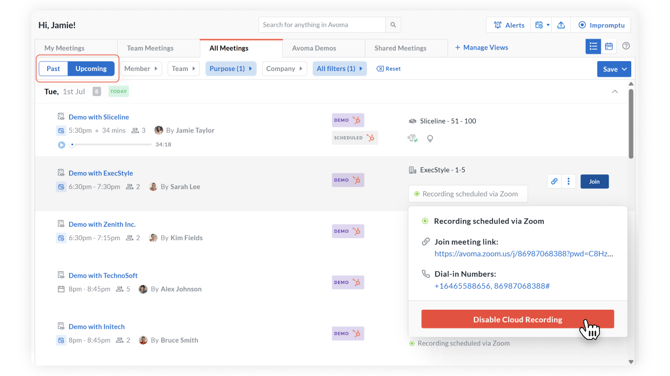The width and height of the screenshot is (670, 376).
Task: Click the TechnoSoft calendar icon
Action: coord(61,289)
